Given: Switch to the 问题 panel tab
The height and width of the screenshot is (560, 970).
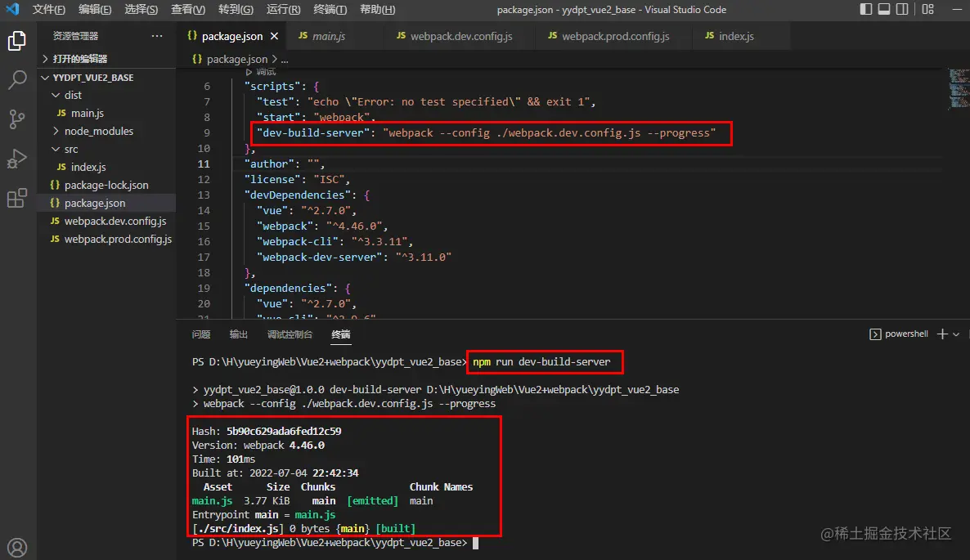Looking at the screenshot, I should pos(201,334).
